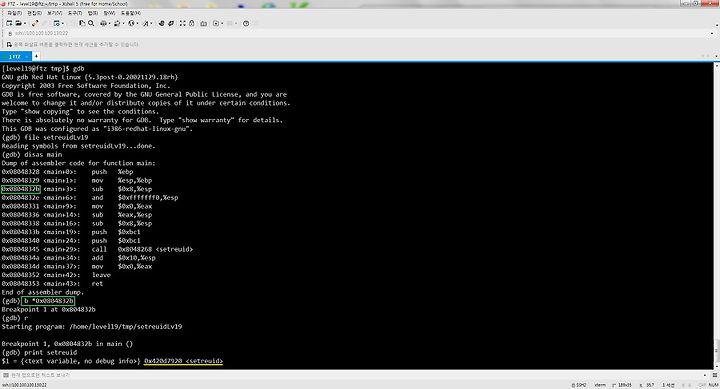The height and width of the screenshot is (389, 720).
Task: Add a new tab with the plus button
Action: point(36,56)
